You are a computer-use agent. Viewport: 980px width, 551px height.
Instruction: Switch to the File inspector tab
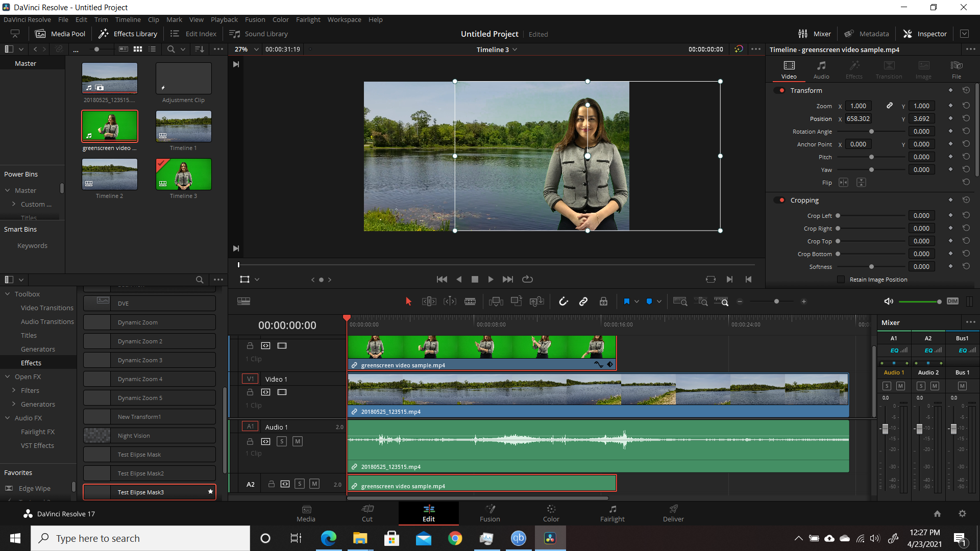click(x=957, y=70)
